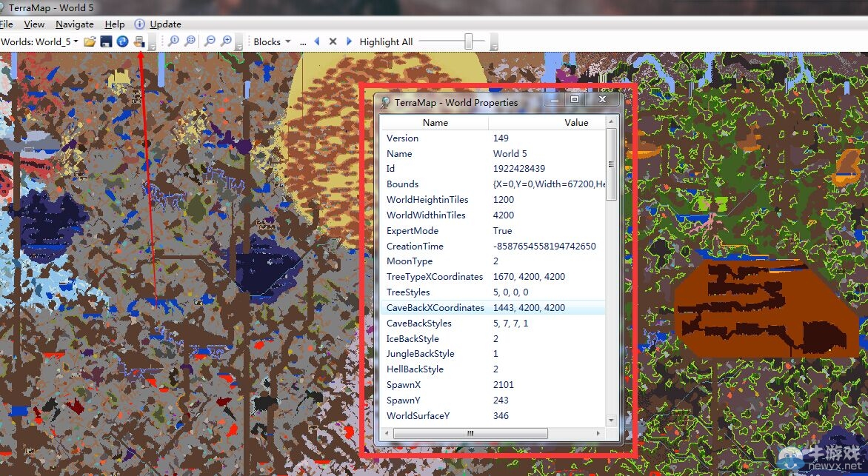Click the Update info icon
This screenshot has width=868, height=476.
pyautogui.click(x=139, y=24)
